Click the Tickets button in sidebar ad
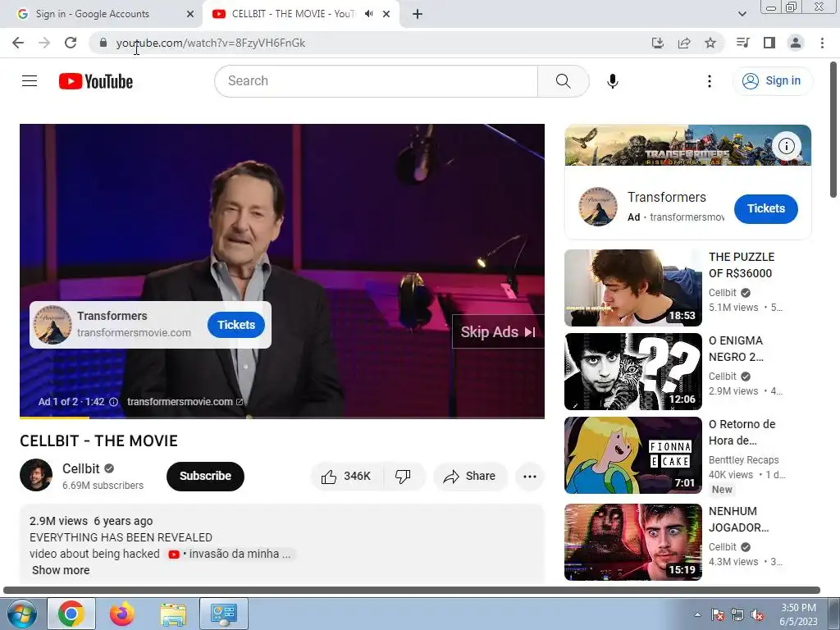This screenshot has width=840, height=630. coord(765,209)
